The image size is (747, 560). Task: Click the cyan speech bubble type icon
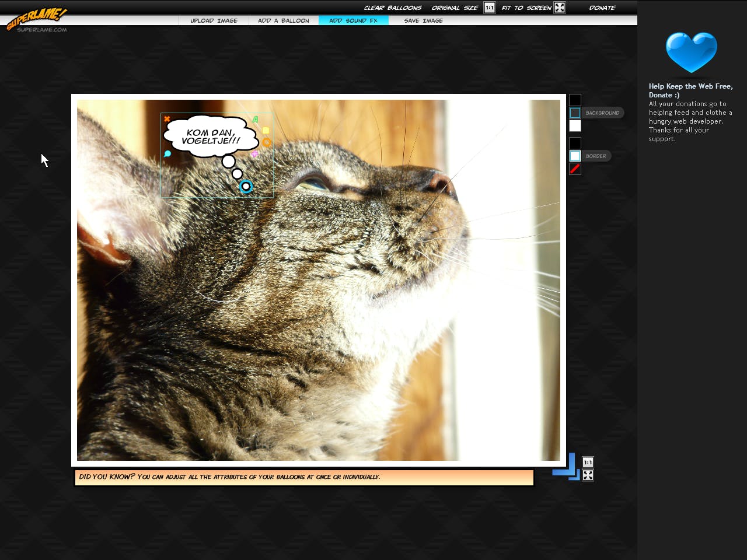167,154
